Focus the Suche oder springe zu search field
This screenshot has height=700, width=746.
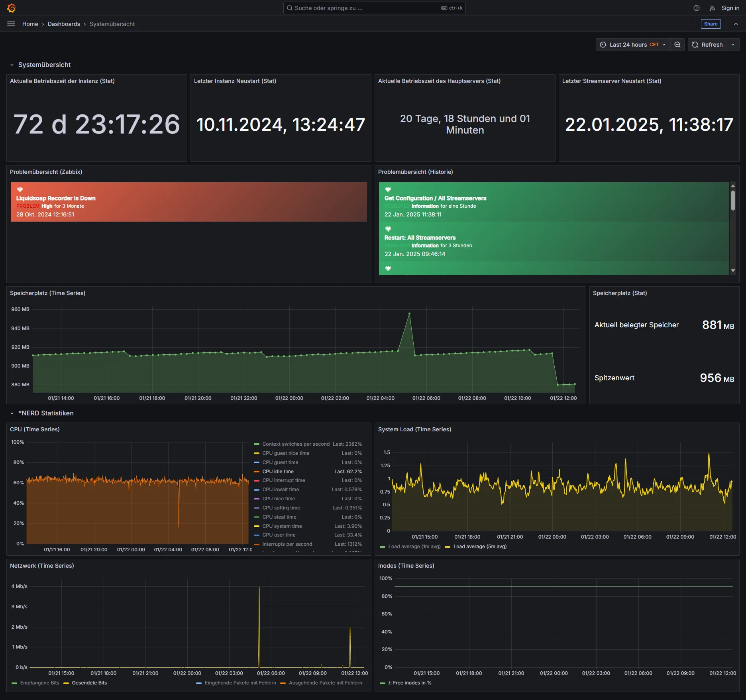[374, 8]
